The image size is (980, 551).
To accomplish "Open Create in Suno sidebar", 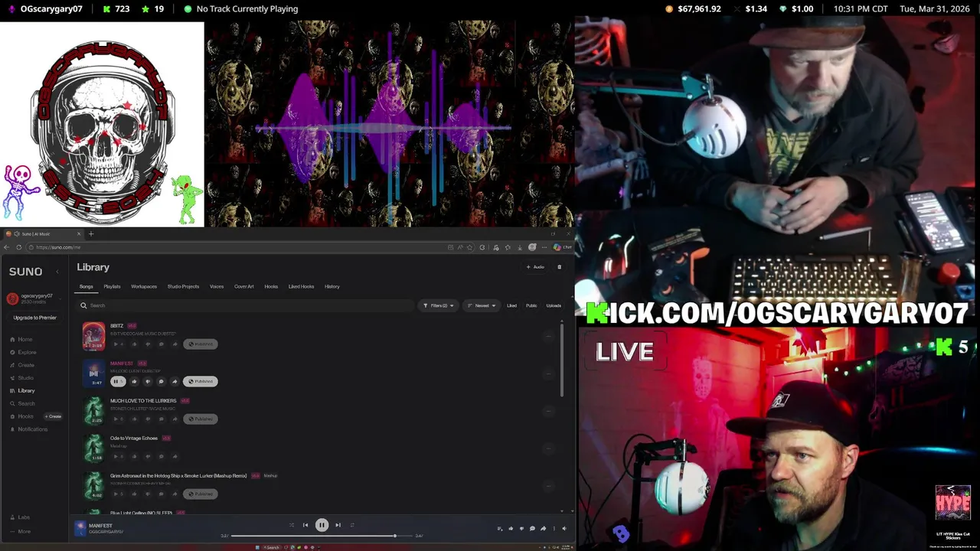I will click(x=22, y=365).
